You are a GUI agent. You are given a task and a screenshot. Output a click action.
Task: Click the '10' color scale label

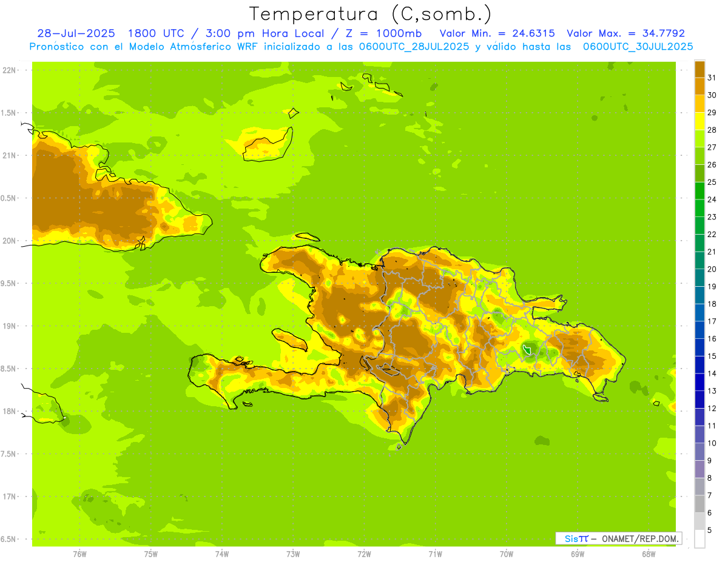pyautogui.click(x=712, y=443)
